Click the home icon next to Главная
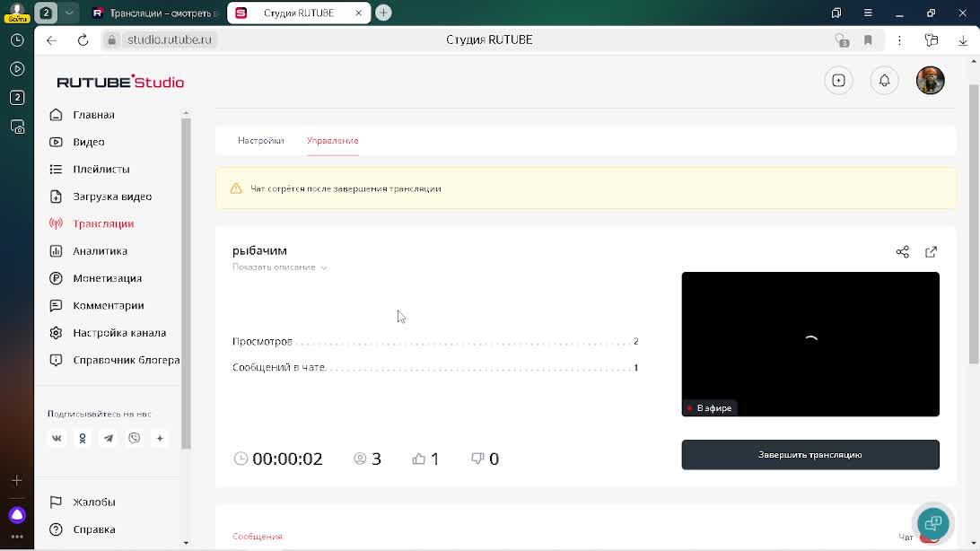980x551 pixels. click(56, 115)
